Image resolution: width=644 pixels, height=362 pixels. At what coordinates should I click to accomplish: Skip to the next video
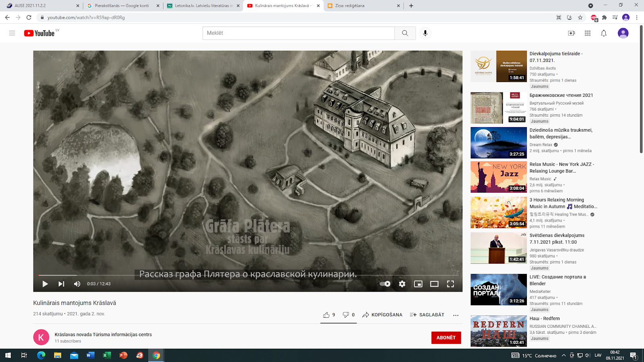coord(61,284)
